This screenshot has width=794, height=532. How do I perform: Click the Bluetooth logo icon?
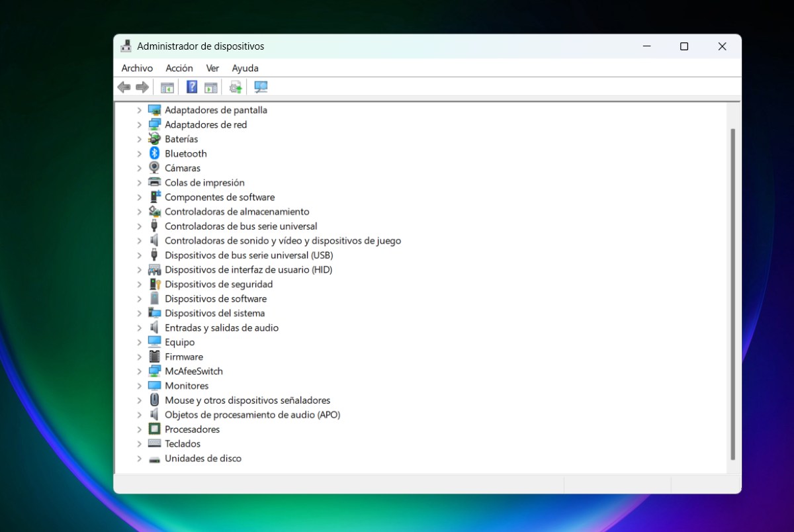pos(154,154)
